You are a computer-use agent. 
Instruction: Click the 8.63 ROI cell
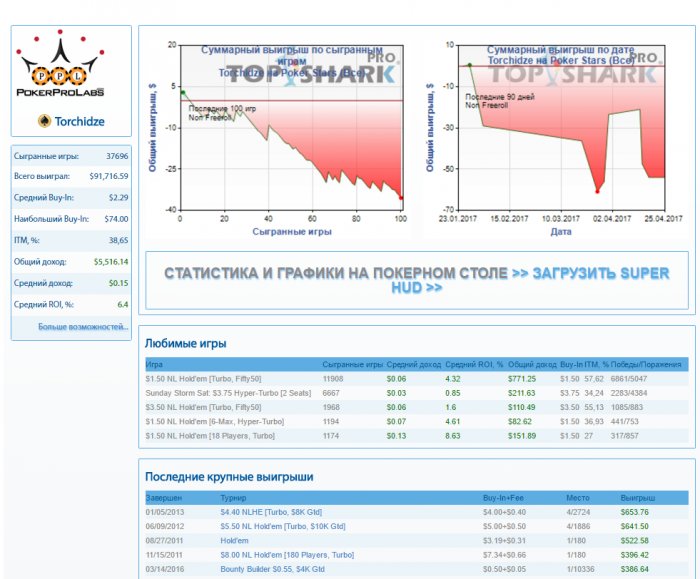coord(453,436)
